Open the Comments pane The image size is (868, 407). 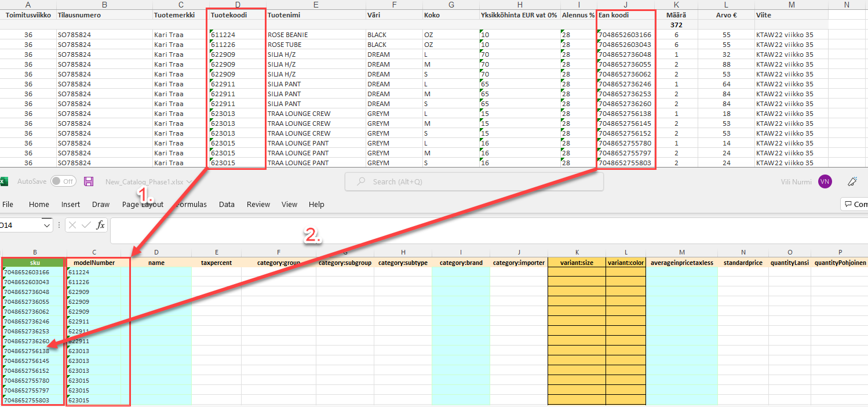(858, 204)
